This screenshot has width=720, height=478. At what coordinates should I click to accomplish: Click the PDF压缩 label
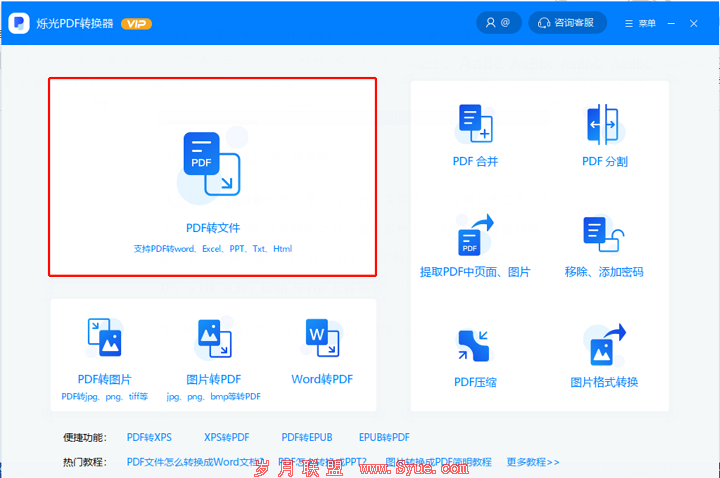[x=475, y=382]
